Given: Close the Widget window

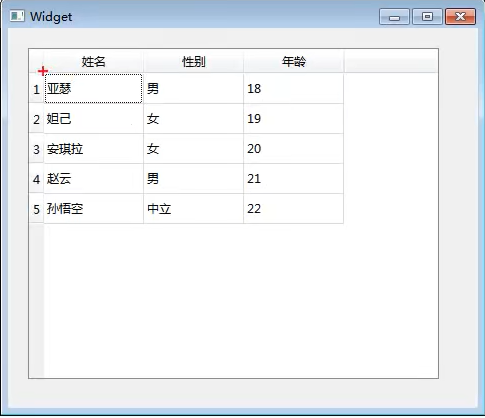Looking at the screenshot, I should (460, 17).
